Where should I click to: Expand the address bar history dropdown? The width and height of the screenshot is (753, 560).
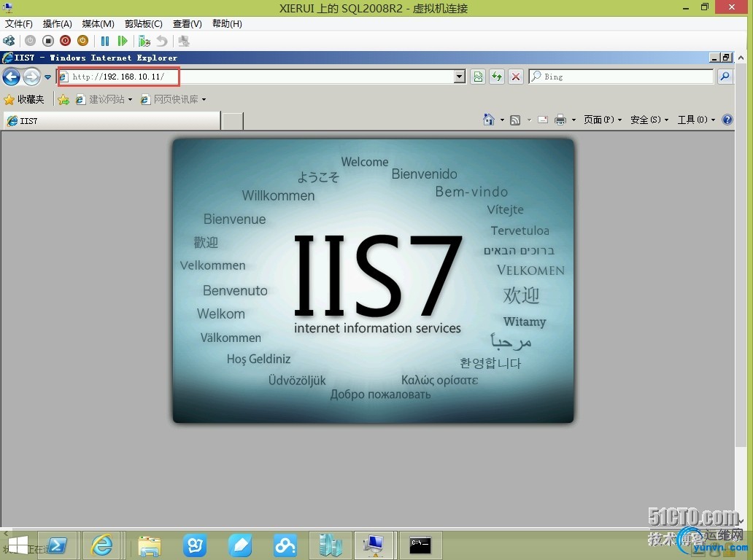coord(460,77)
